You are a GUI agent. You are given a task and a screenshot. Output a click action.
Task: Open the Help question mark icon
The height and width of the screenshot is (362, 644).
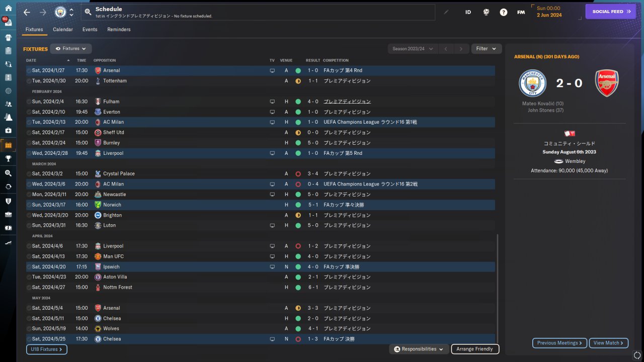coord(504,12)
